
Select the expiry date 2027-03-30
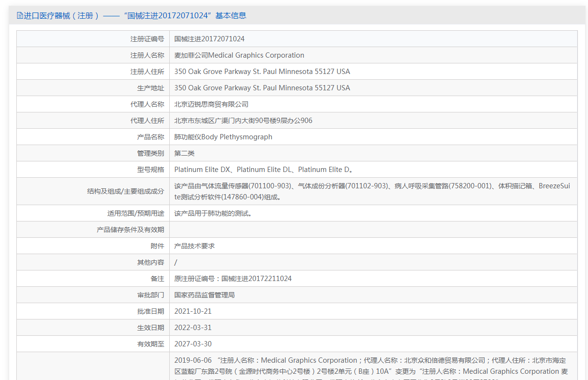tap(193, 344)
